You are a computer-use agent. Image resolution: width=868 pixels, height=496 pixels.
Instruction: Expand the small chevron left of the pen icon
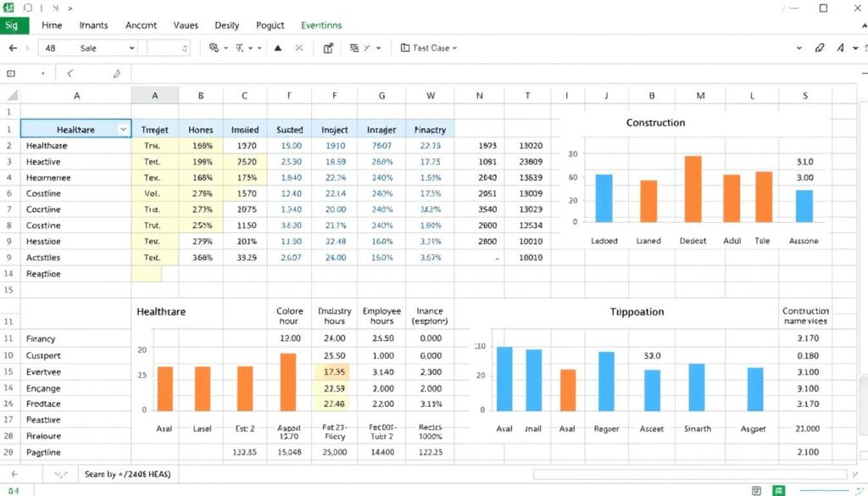tap(799, 48)
